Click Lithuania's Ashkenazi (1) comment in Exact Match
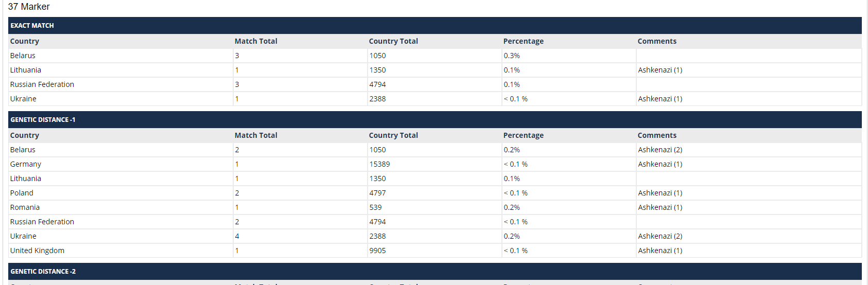Screen dimensions: 868x285 pos(660,70)
